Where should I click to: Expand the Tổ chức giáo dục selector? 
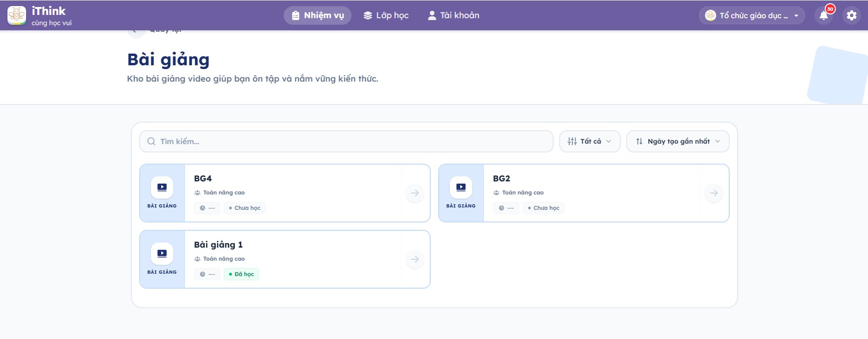coord(752,15)
